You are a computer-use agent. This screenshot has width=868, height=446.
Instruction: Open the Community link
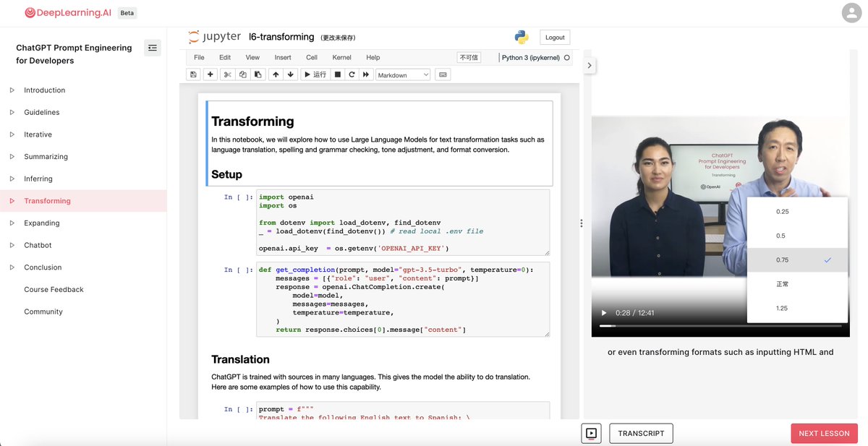[x=43, y=312]
